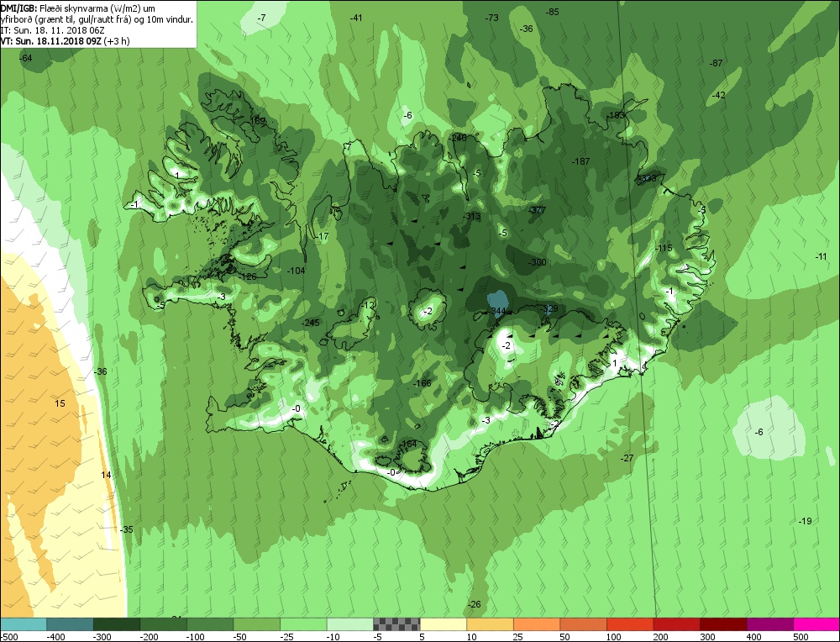Image resolution: width=840 pixels, height=642 pixels.
Task: Click the '-344' value by the teal lake
Action: pyautogui.click(x=497, y=311)
